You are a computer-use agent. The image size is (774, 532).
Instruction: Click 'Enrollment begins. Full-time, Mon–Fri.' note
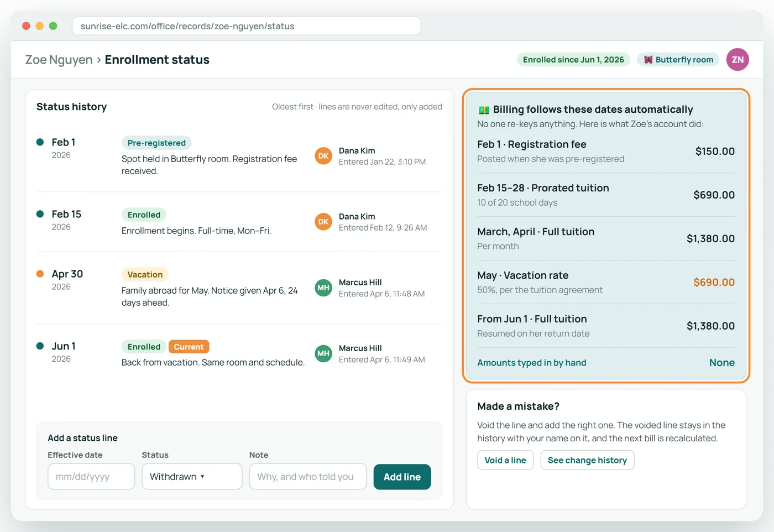click(196, 231)
